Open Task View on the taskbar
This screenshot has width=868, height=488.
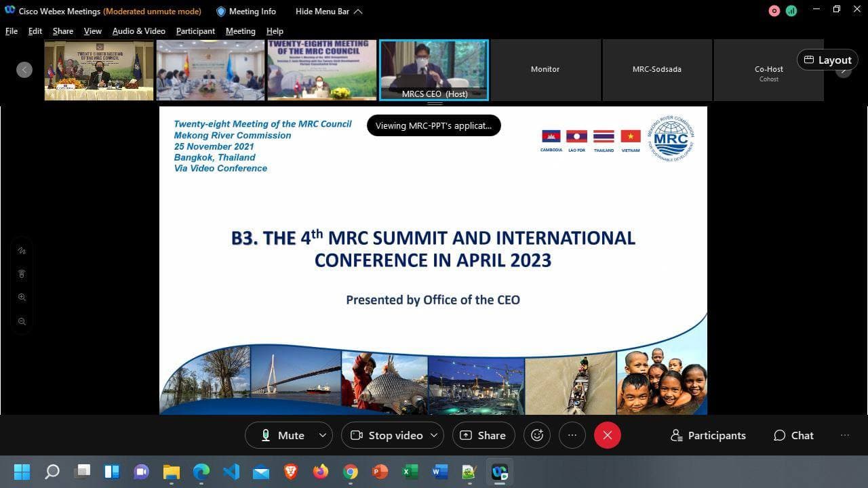(82, 471)
